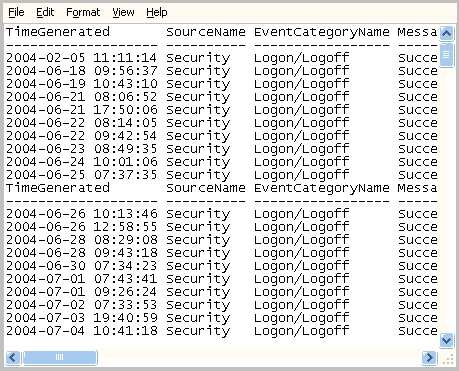
Task: Click Security in the 2004-02-05 row
Action: tap(198, 59)
